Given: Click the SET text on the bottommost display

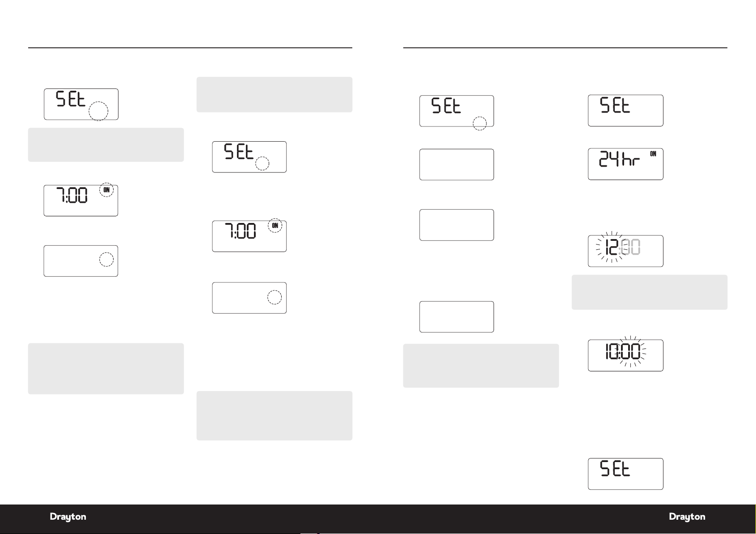Looking at the screenshot, I should (x=615, y=469).
